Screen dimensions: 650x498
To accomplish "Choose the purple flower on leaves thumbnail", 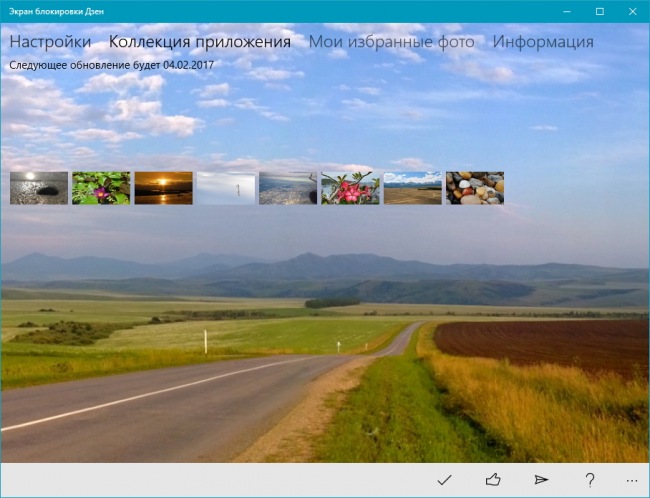I will tap(101, 188).
